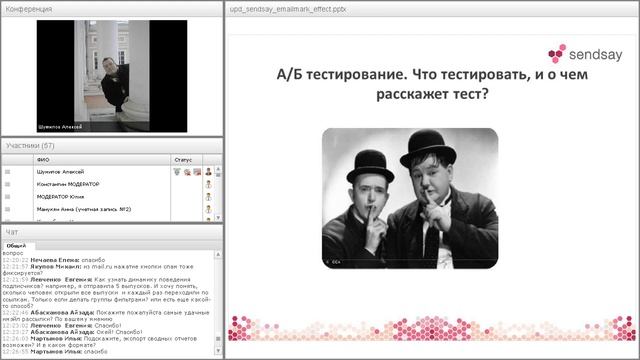Click chat name Якупов Михаил

(x=56, y=267)
